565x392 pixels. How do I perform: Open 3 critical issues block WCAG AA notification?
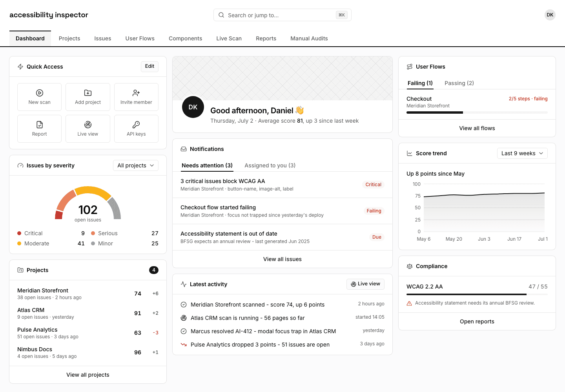pyautogui.click(x=282, y=185)
